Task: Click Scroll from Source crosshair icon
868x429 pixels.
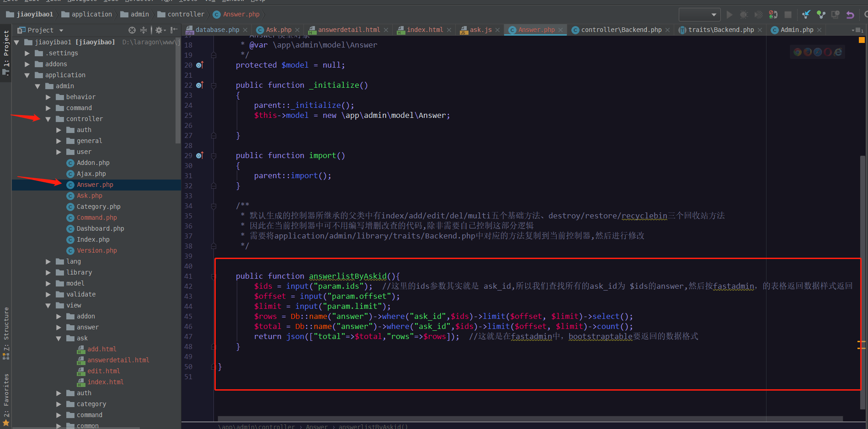Action: 132,30
